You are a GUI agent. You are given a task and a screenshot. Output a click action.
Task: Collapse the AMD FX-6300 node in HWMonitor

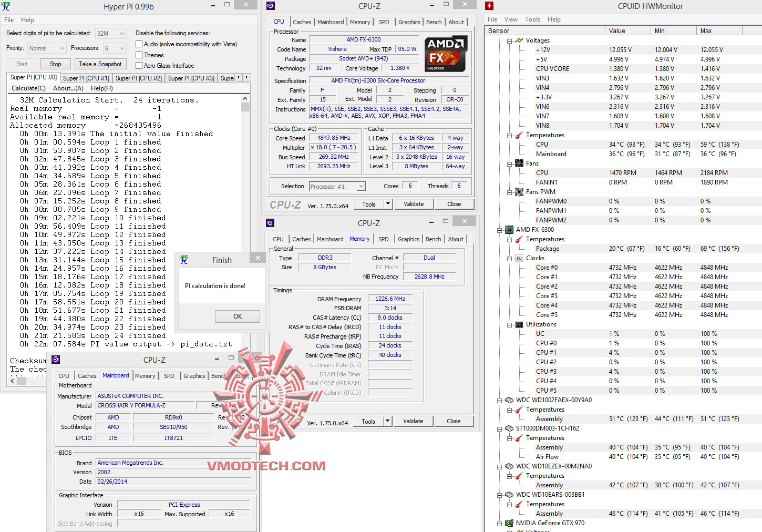tap(500, 230)
